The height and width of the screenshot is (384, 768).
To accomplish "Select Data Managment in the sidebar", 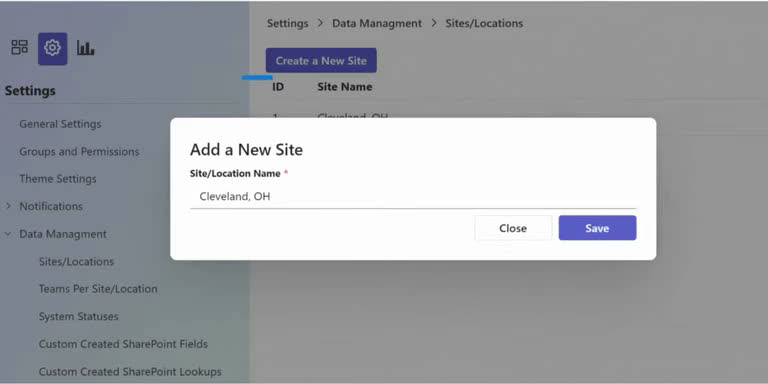I will (63, 234).
